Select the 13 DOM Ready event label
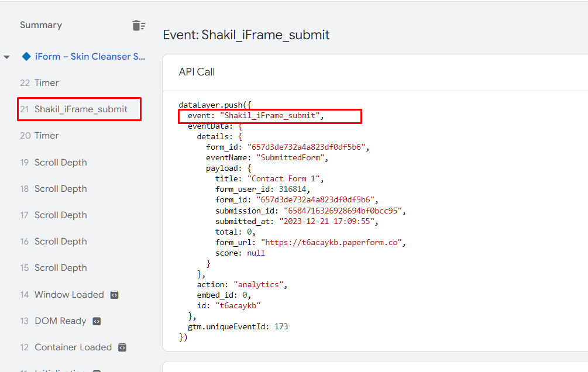Image resolution: width=588 pixels, height=372 pixels. tap(60, 321)
